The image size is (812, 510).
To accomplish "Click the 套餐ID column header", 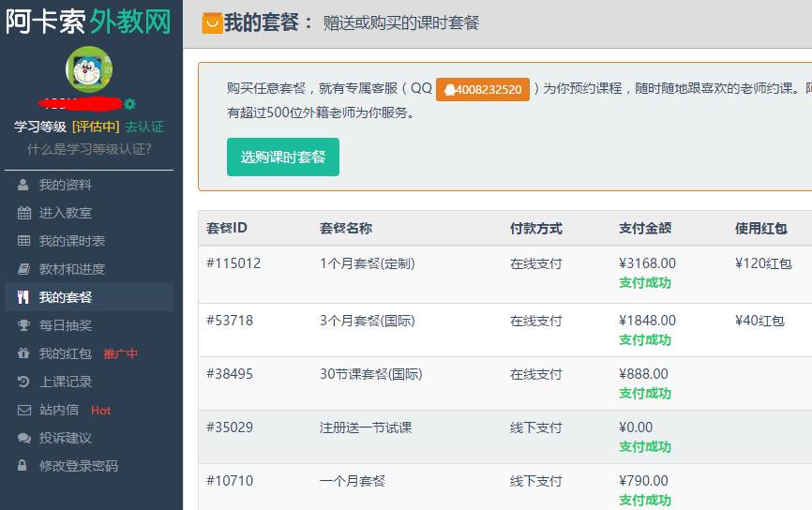I will (x=227, y=228).
